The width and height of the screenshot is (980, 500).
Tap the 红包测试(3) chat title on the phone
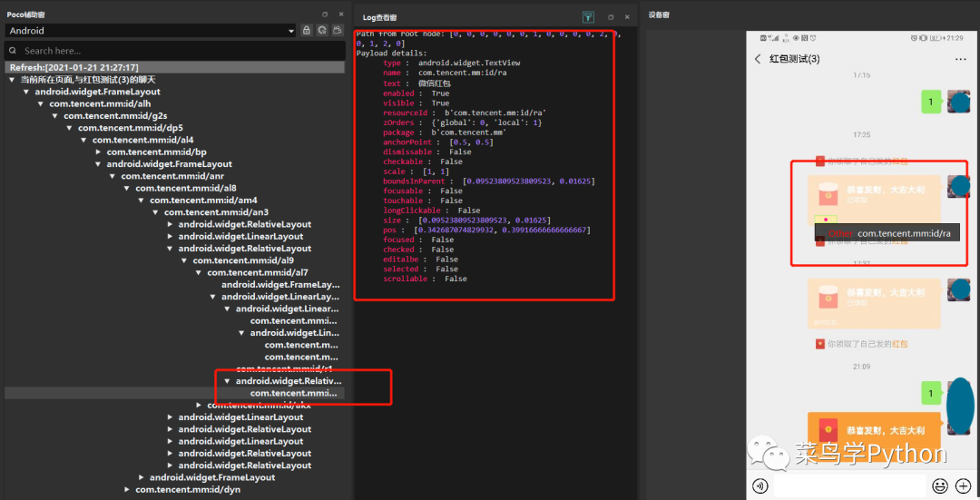794,59
